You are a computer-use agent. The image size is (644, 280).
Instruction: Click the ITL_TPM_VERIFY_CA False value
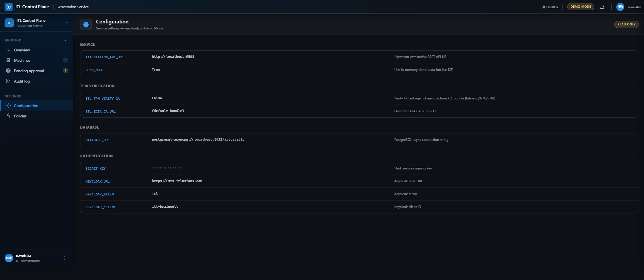(157, 98)
